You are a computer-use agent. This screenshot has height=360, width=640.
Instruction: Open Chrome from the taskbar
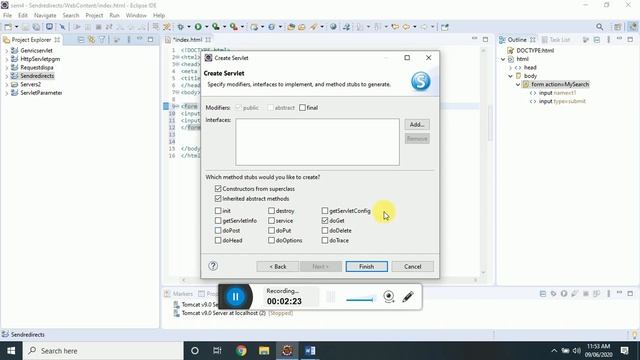click(241, 351)
